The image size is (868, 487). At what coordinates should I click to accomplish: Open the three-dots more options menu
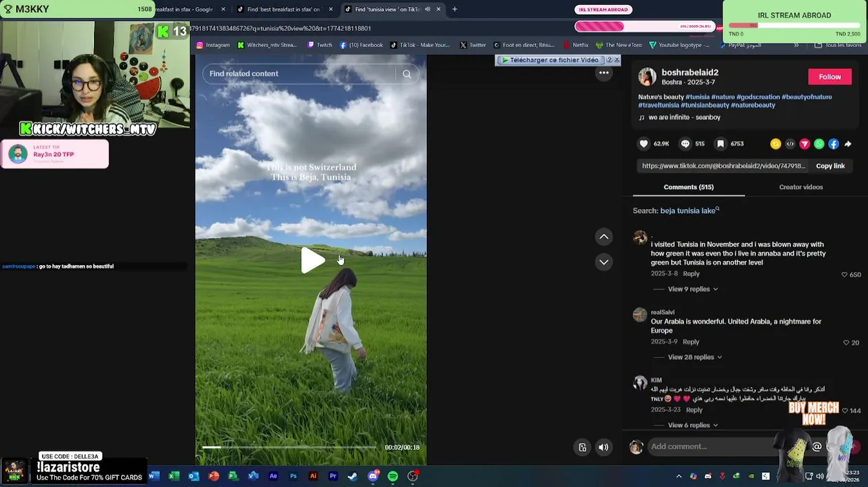point(603,73)
